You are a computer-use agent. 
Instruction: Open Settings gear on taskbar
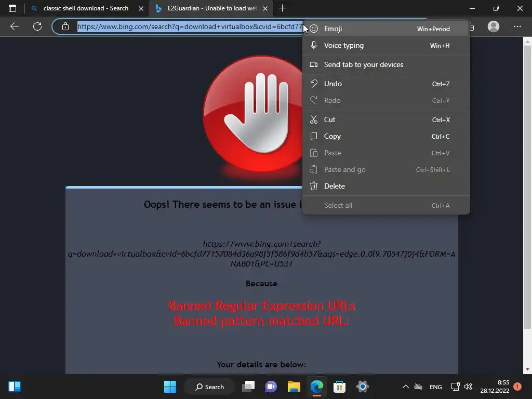point(362,387)
